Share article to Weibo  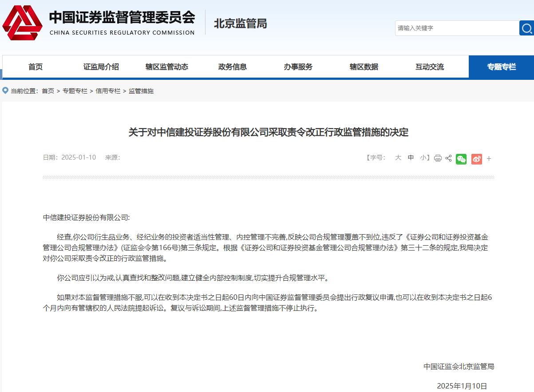pyautogui.click(x=476, y=159)
